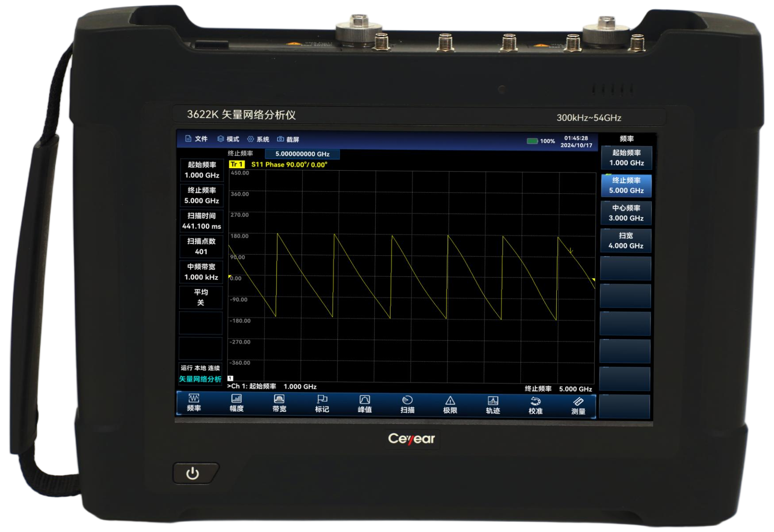Open the 文件 (File) menu
The image size is (774, 532).
pos(196,139)
